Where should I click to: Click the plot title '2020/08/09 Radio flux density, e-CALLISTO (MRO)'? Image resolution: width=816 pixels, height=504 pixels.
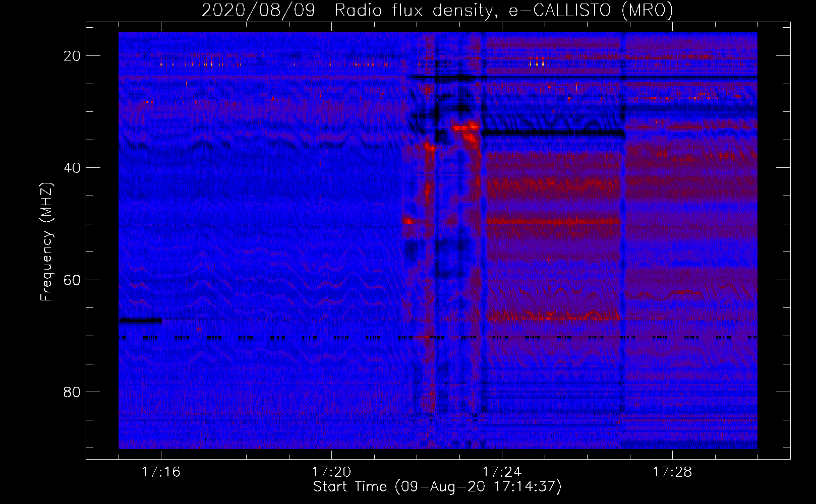coord(437,10)
